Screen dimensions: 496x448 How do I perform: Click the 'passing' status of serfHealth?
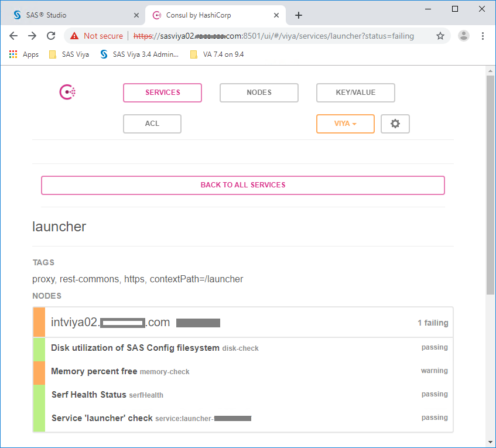[435, 394]
